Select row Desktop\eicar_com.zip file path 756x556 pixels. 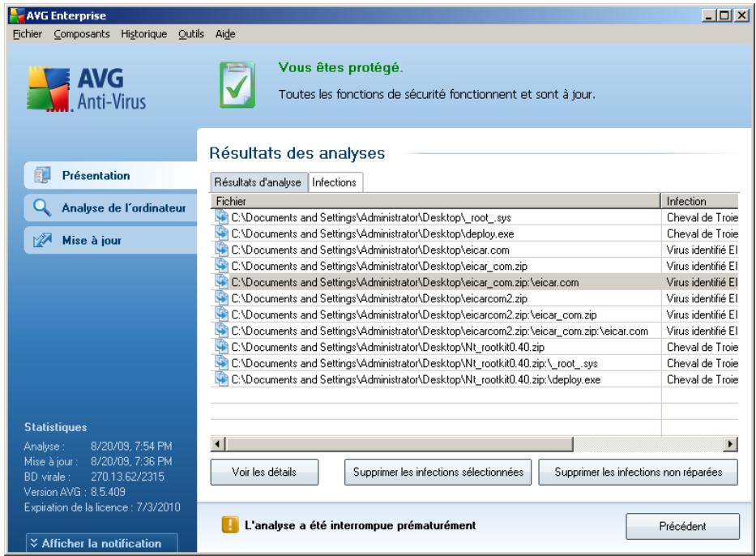(379, 266)
